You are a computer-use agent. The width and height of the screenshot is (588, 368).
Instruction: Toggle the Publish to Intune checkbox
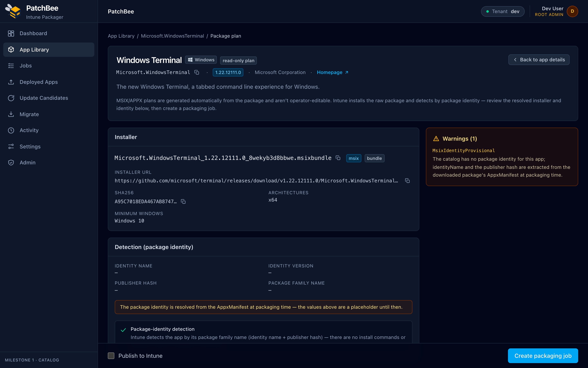click(x=111, y=356)
